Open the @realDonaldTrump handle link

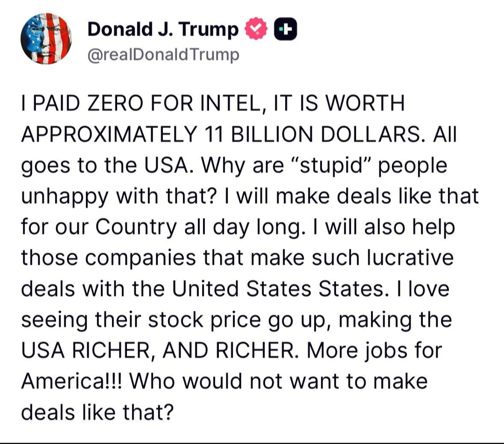tap(163, 55)
